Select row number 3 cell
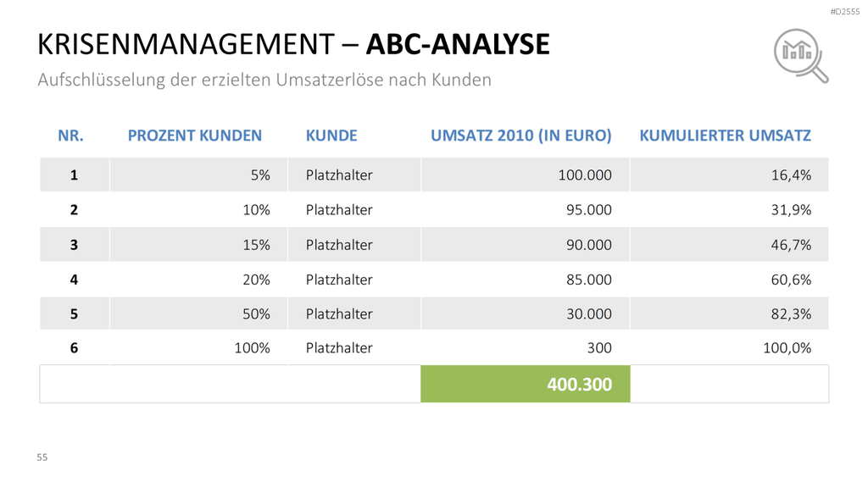The height and width of the screenshot is (488, 868). click(75, 245)
